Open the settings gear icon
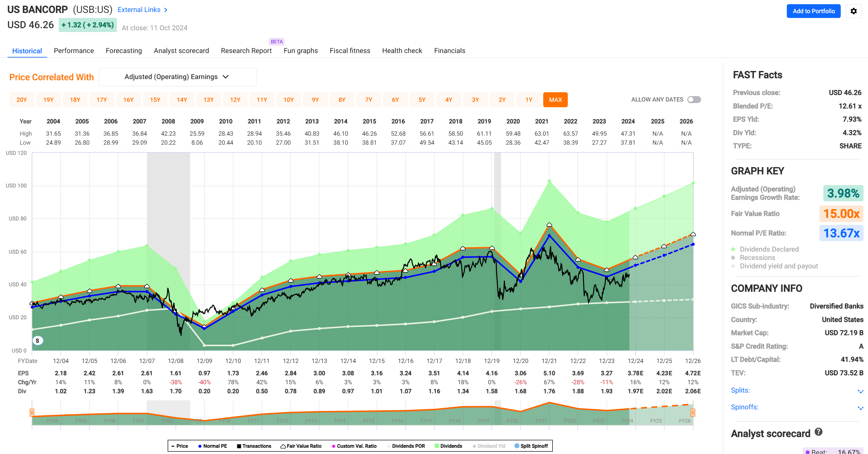The image size is (868, 454). [853, 11]
